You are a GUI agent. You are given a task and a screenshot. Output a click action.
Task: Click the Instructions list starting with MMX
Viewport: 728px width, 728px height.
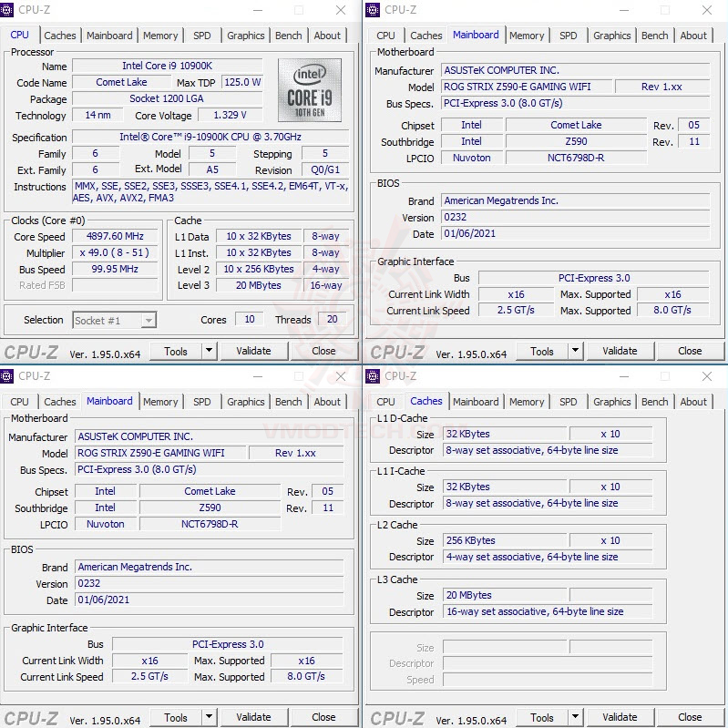click(210, 191)
